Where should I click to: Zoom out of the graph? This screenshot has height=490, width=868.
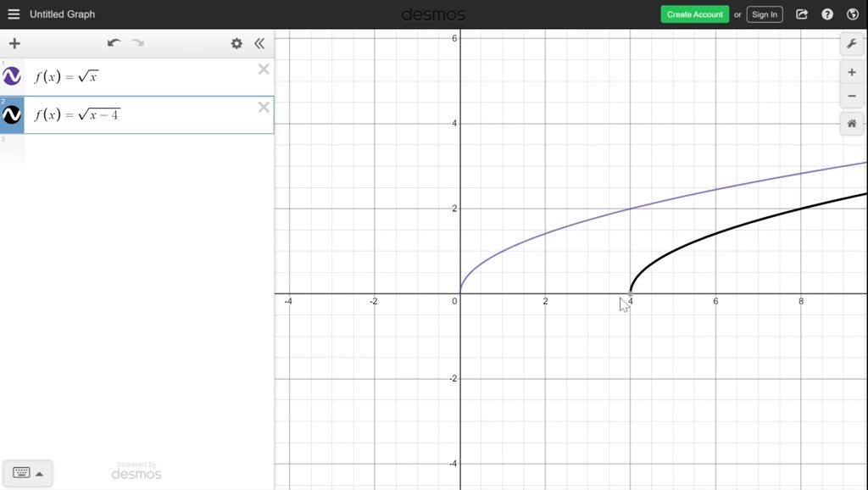852,97
